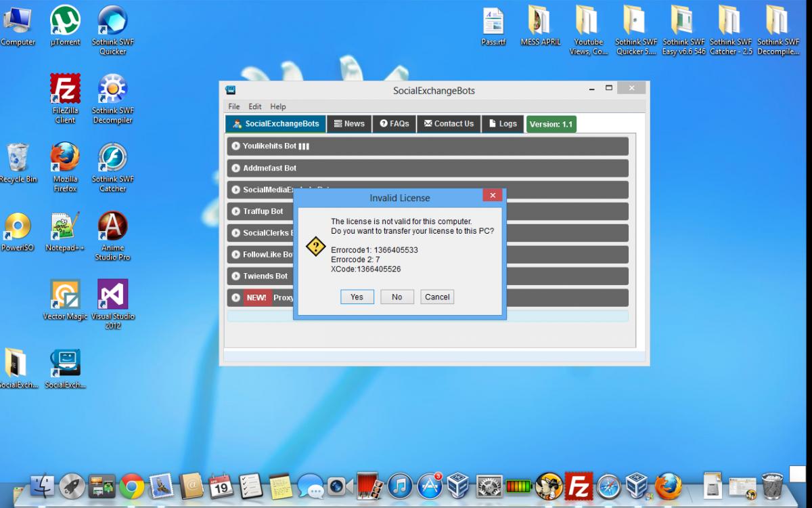812x508 pixels.
Task: Select Sothink SWF Decompiler desktop shortcut
Action: coord(113,100)
